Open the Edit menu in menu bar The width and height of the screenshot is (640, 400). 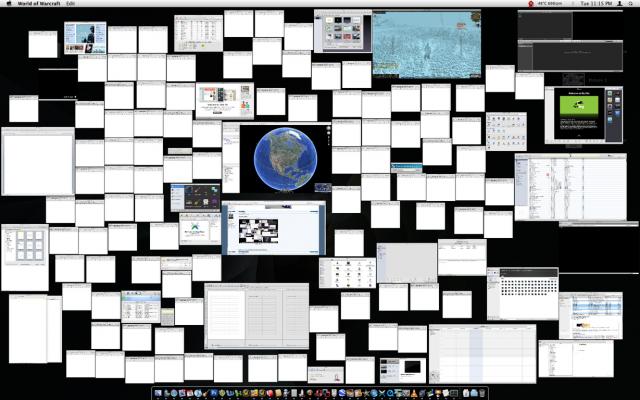70,3
